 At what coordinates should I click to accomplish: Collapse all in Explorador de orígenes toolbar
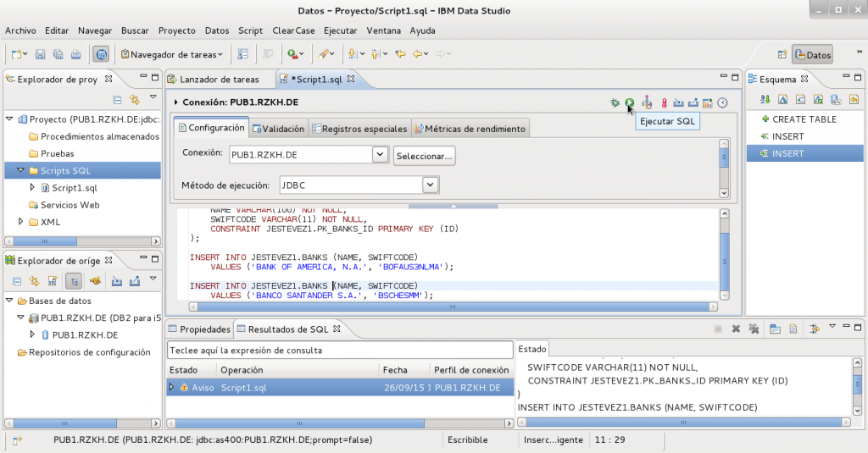point(17,281)
